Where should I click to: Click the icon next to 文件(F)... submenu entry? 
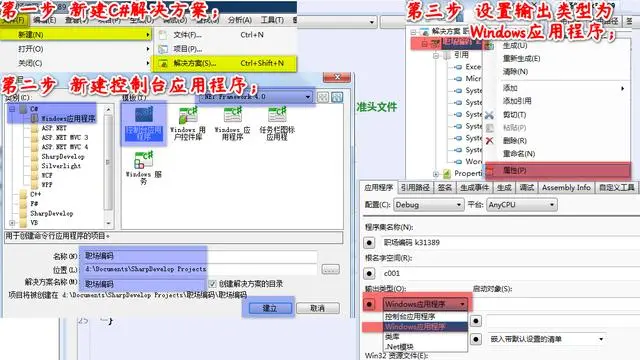[163, 35]
